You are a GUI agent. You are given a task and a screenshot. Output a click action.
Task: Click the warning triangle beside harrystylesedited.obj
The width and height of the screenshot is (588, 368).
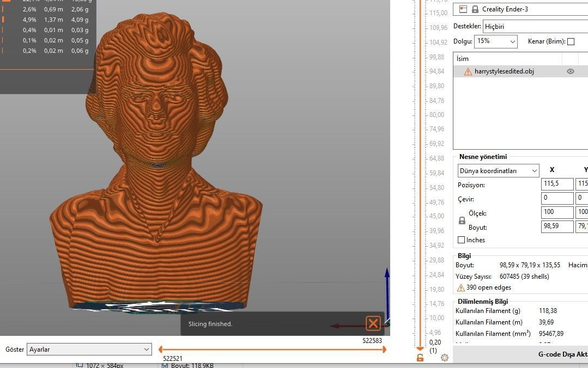coord(468,71)
